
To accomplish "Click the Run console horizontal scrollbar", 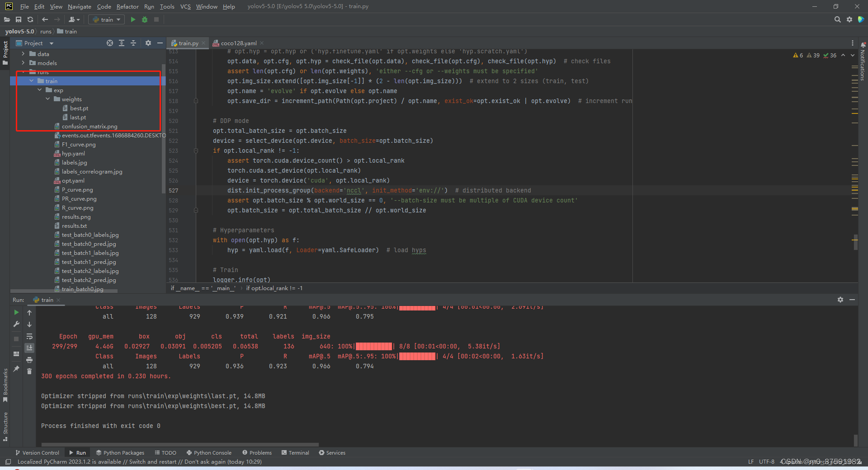I will click(x=180, y=445).
